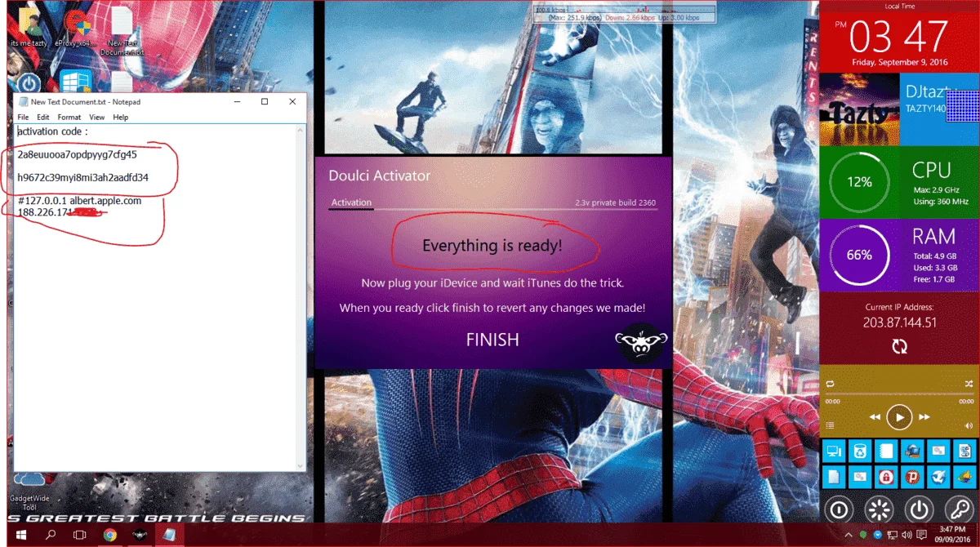Click the code line 'h9672c39myi8mi3ah2aadfd34'
The width and height of the screenshot is (980, 547).
click(83, 177)
